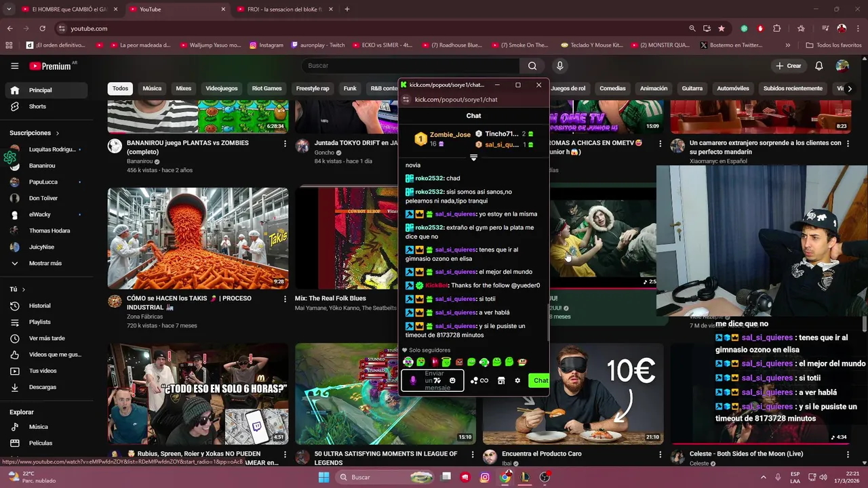Click KickBot username in chat
The height and width of the screenshot is (488, 868).
(x=437, y=285)
